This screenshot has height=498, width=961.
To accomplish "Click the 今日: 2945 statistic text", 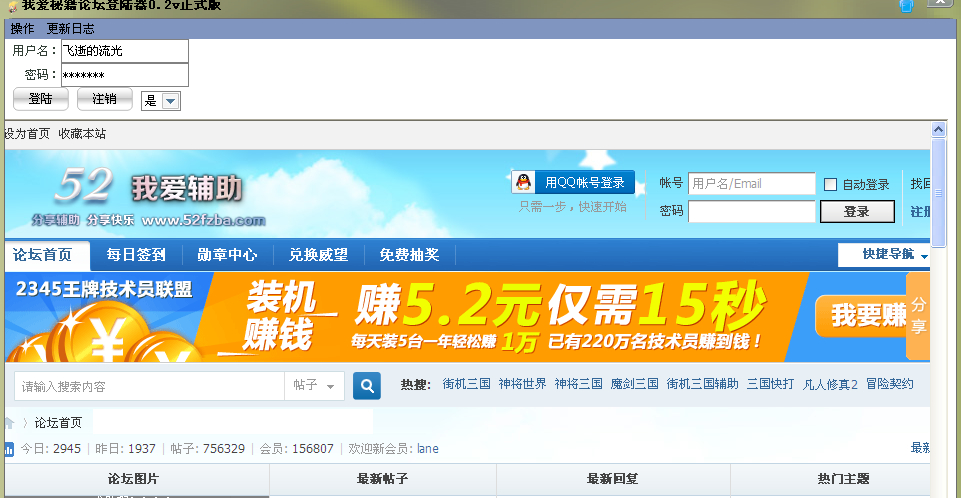I will point(51,448).
